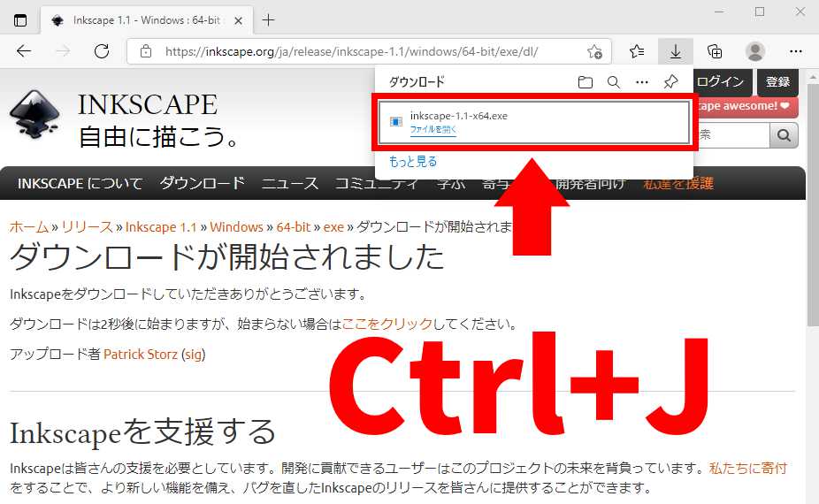Open browser Settings and more menu

(796, 51)
